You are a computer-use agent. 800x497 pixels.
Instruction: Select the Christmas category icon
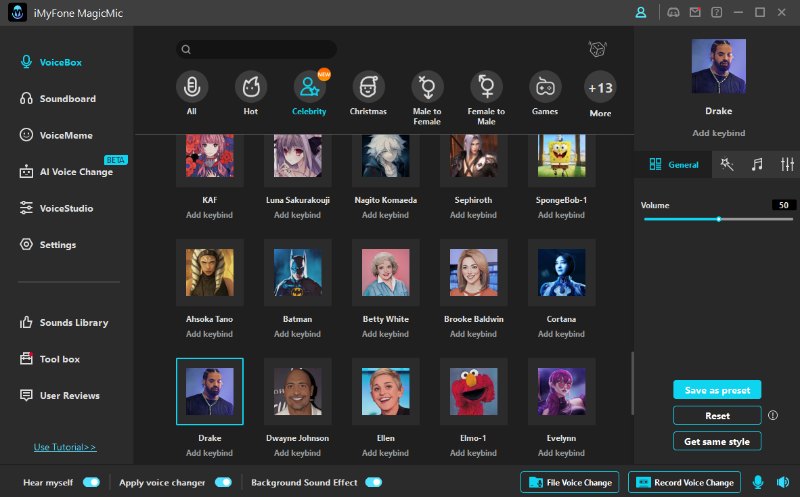point(368,87)
